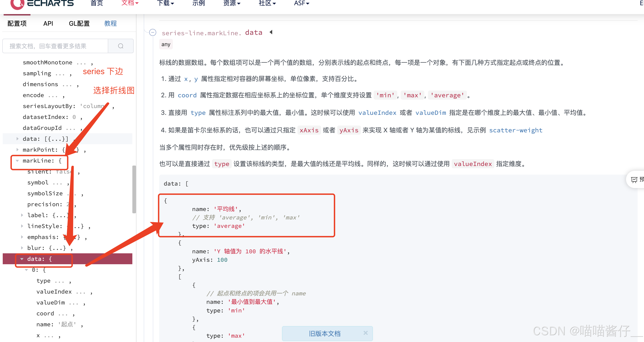This screenshot has width=644, height=342.
Task: Select sampling in the tree
Action: pos(37,73)
